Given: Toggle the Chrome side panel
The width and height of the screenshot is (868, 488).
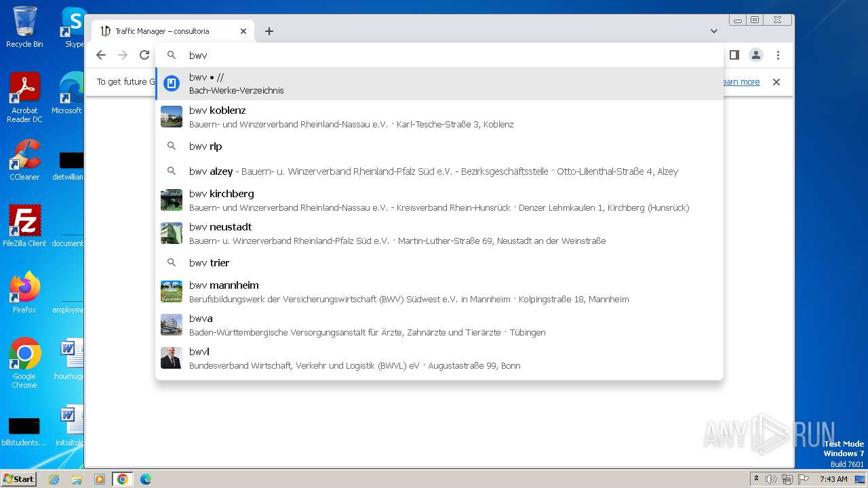Looking at the screenshot, I should 734,55.
